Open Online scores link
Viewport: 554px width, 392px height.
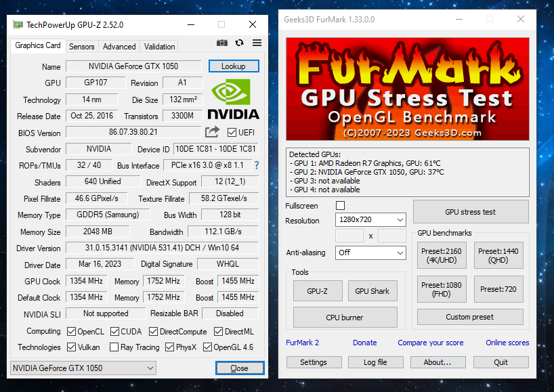507,343
